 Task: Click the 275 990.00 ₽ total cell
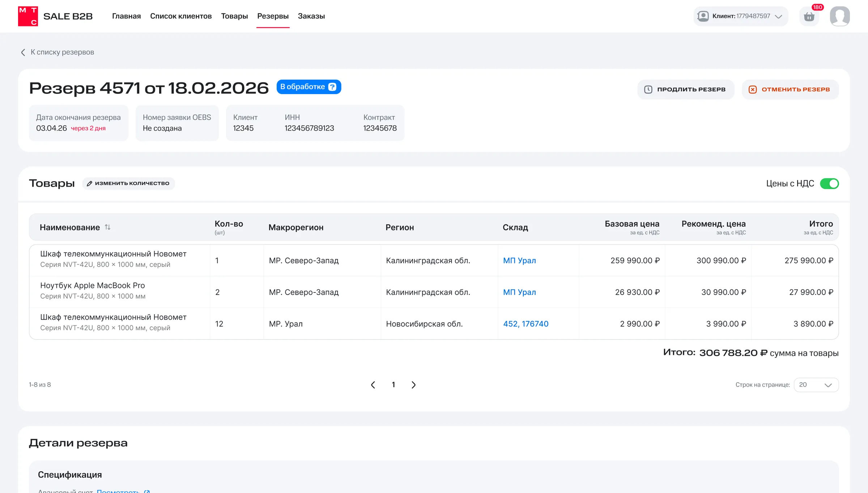coord(809,261)
